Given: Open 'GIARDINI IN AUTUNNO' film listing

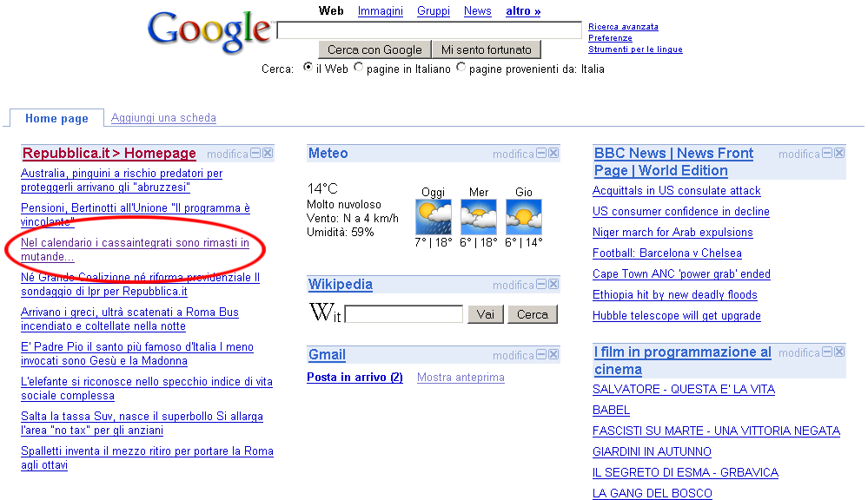Looking at the screenshot, I should (x=652, y=452).
